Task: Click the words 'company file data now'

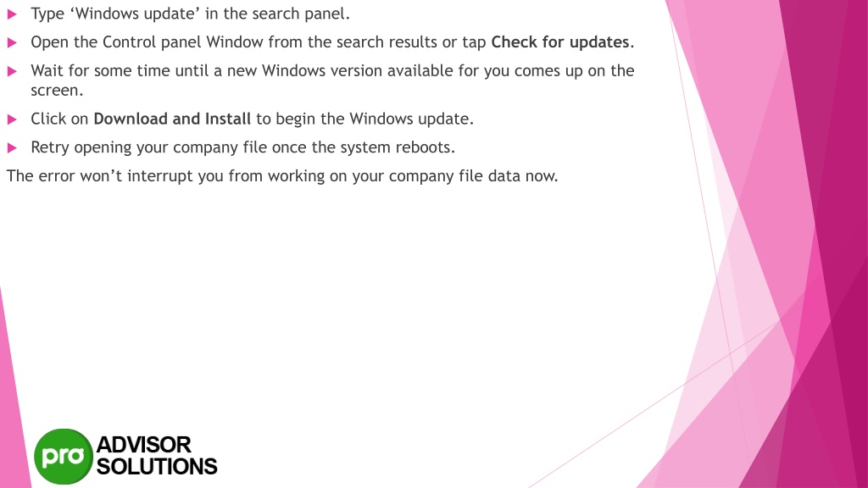Action: point(473,176)
